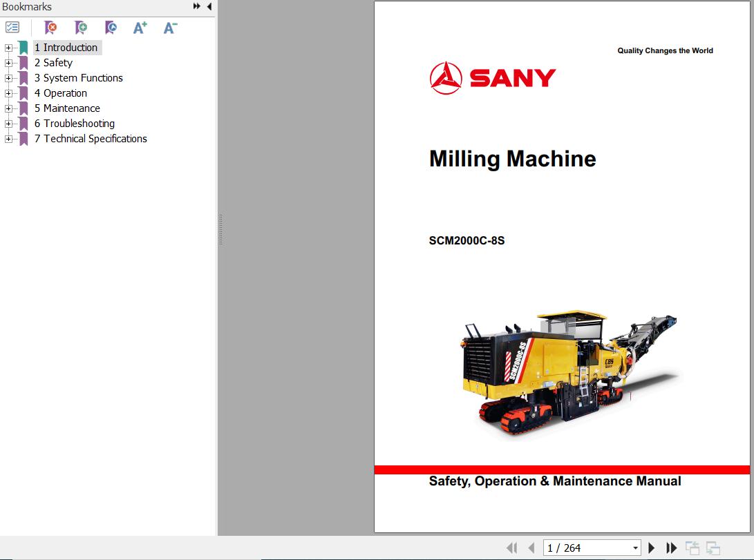Open the 4 Operation bookmark
Screen dimensions: 754x560
(61, 93)
